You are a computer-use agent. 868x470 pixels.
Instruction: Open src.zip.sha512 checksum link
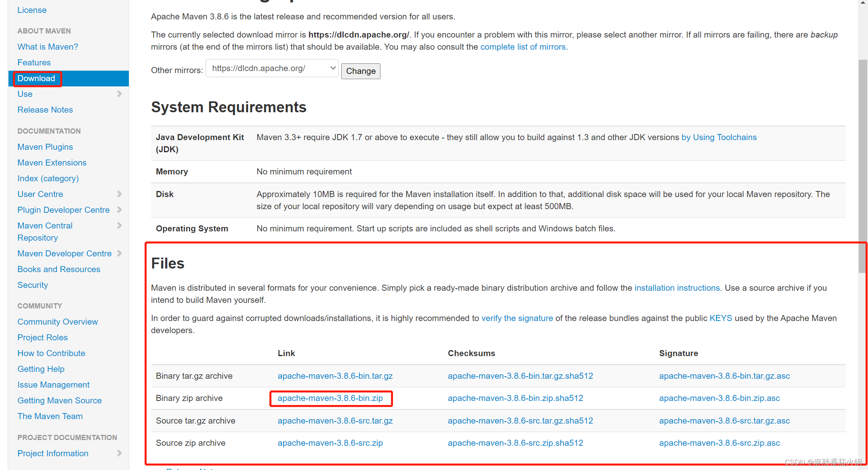515,443
